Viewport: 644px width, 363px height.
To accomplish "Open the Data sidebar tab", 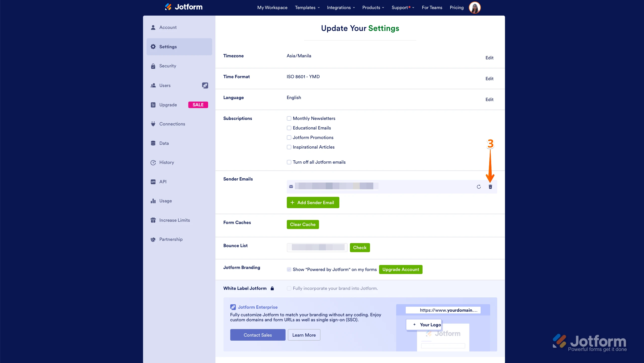I will [x=179, y=143].
